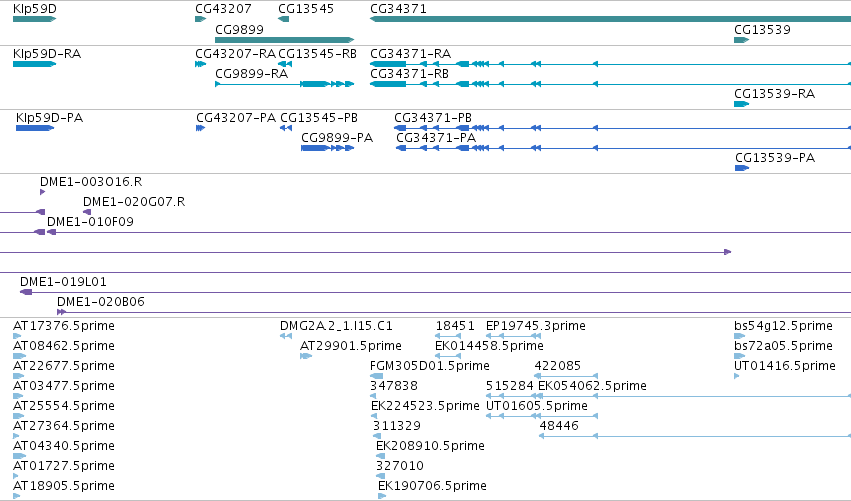The image size is (851, 501).
Task: Select the EK054062.5prime EST label
Action: [592, 386]
